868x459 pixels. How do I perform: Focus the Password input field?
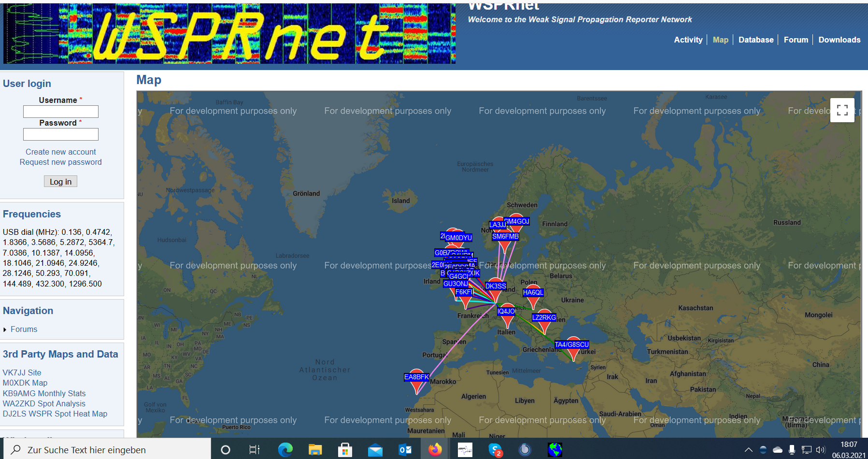61,134
